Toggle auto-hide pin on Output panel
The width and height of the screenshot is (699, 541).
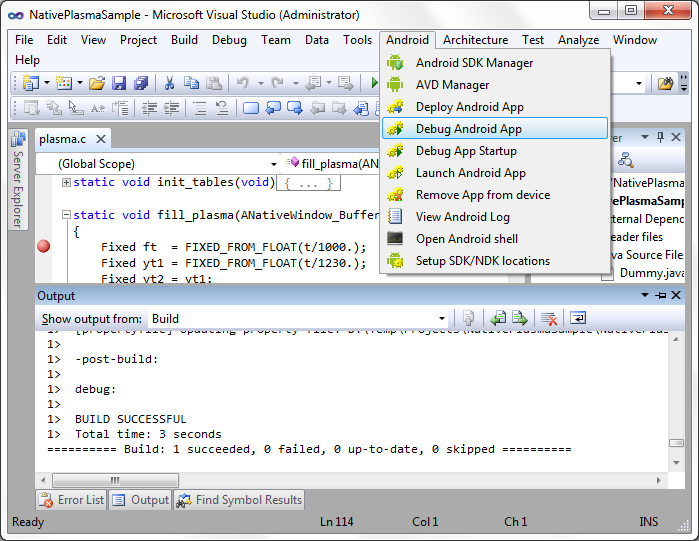[x=661, y=295]
